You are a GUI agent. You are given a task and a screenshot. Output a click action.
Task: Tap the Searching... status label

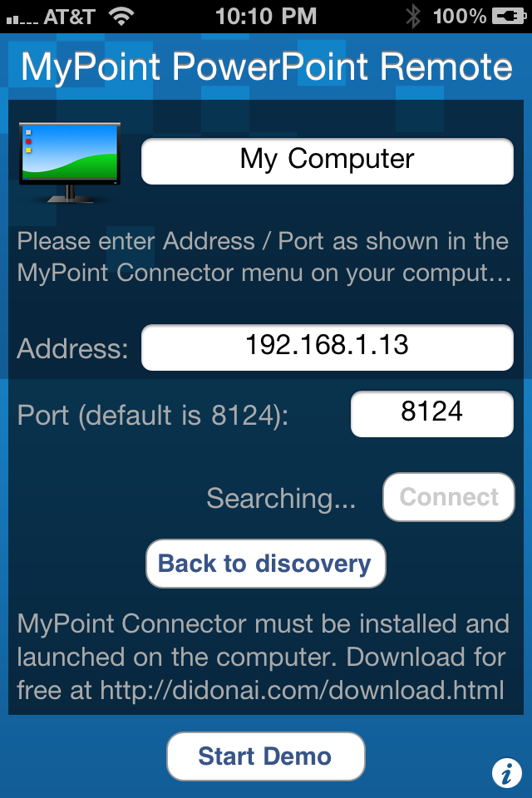click(281, 498)
